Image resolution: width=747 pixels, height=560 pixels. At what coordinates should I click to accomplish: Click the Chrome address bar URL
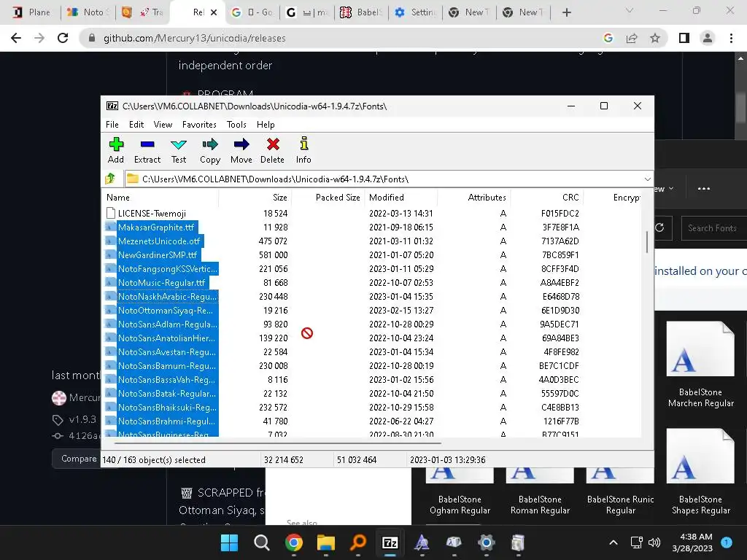[194, 38]
